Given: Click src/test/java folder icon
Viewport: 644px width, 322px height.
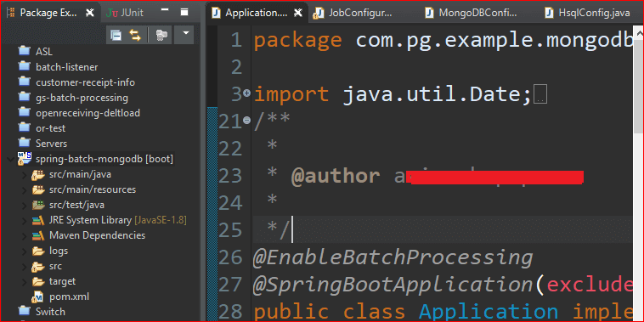Looking at the screenshot, I should tap(38, 205).
